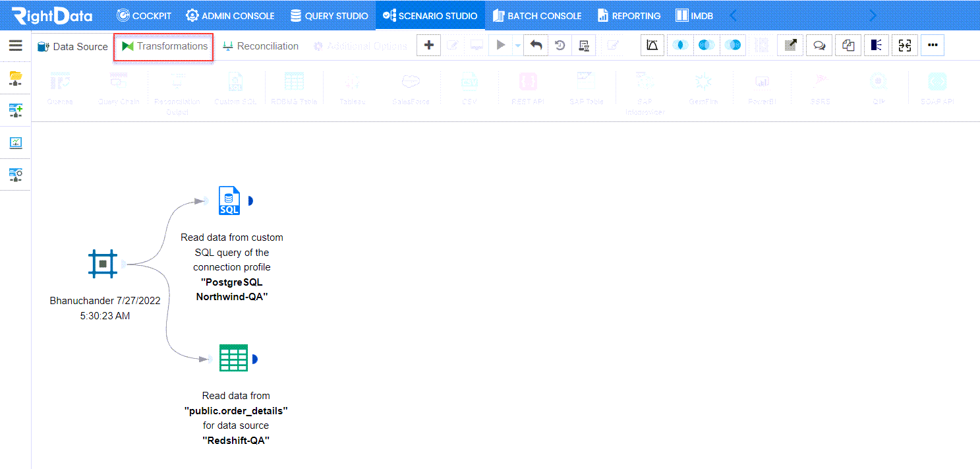Select the Query Chain data source
Screen dimensions: 980x469
(119, 88)
